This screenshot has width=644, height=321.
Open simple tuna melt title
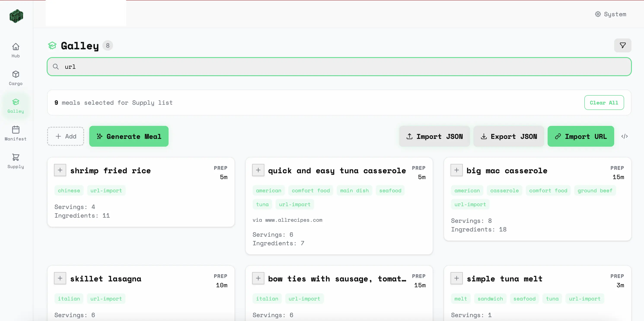[x=504, y=279]
